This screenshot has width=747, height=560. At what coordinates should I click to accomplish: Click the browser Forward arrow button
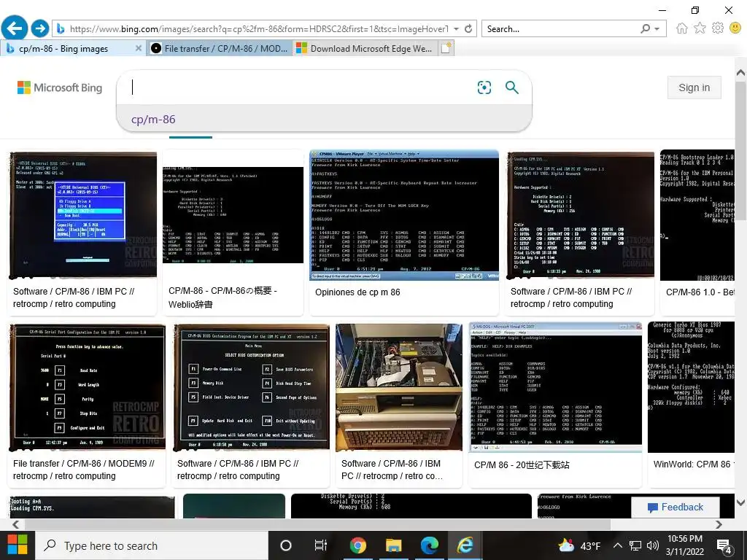pos(40,28)
